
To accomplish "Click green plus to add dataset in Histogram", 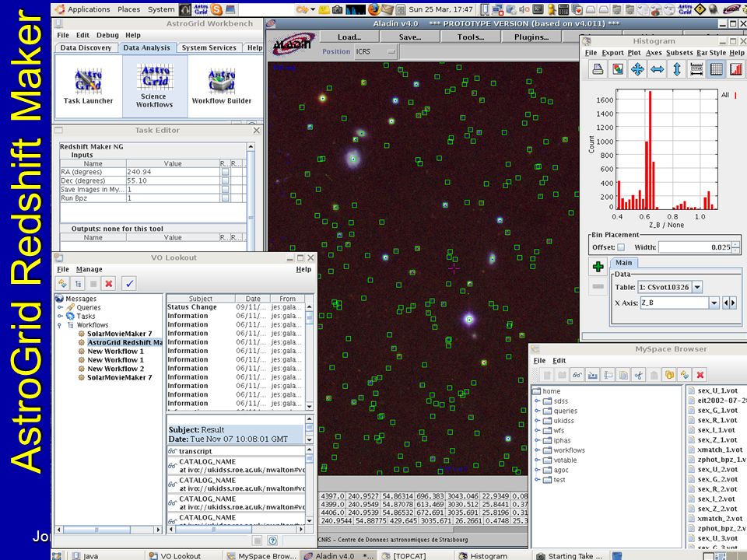I will point(598,266).
